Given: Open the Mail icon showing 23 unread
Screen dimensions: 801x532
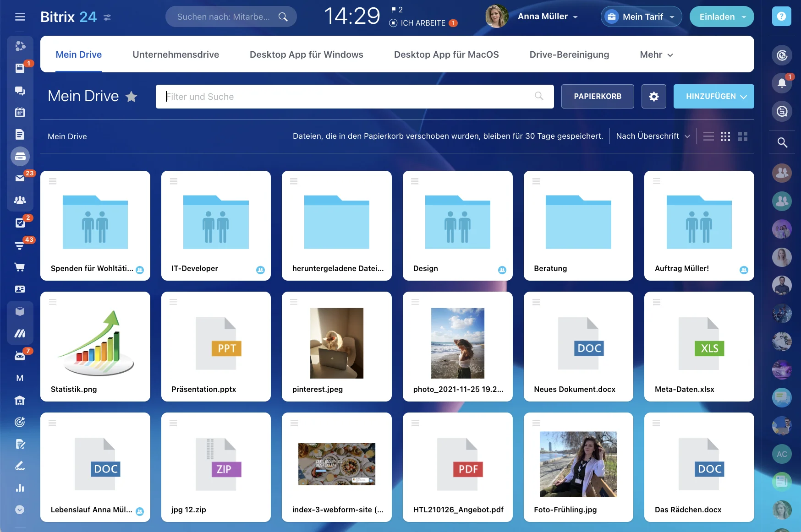Looking at the screenshot, I should 20,178.
